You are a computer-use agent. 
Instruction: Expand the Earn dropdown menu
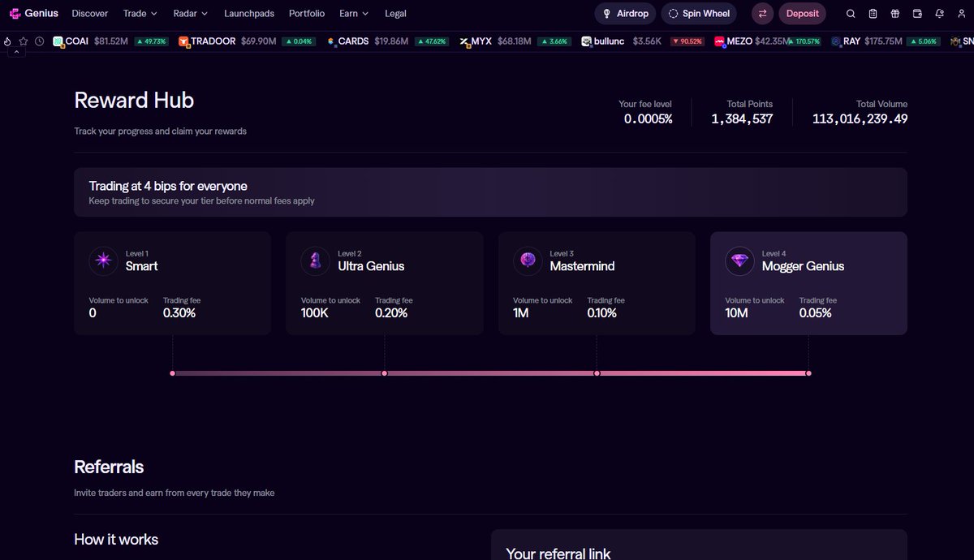[x=354, y=14]
